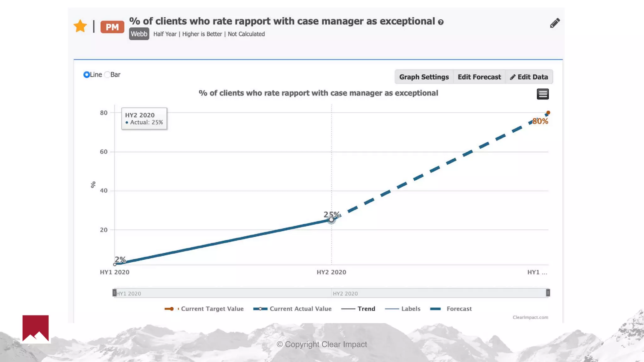The height and width of the screenshot is (362, 644).
Task: Click the right range navigator handle
Action: [x=548, y=293]
